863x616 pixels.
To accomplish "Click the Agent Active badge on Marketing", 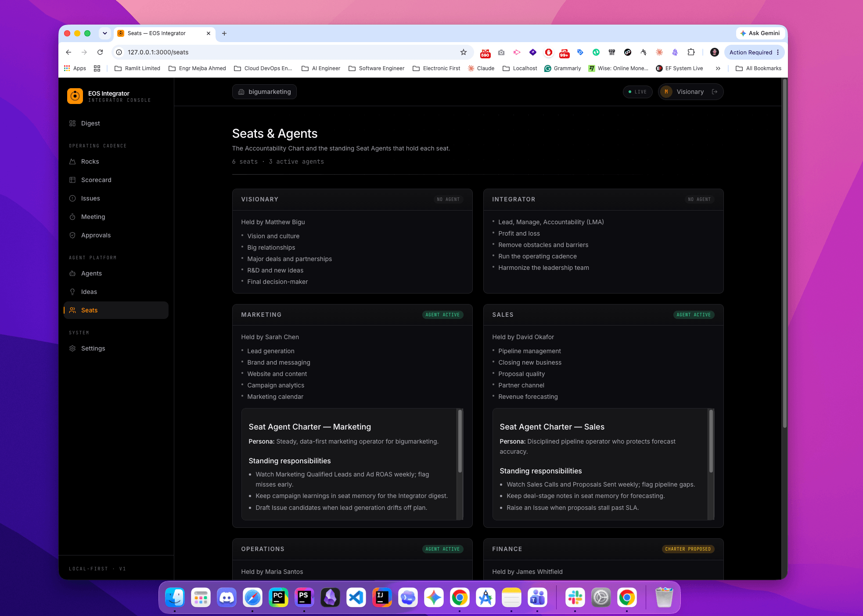I will tap(442, 315).
